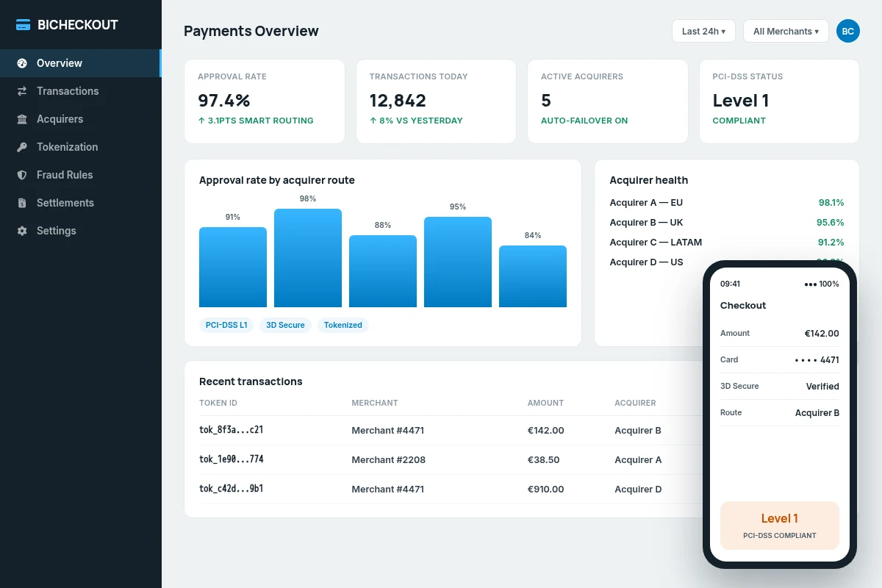Open the Last 24h time range dropdown
882x588 pixels.
703,31
